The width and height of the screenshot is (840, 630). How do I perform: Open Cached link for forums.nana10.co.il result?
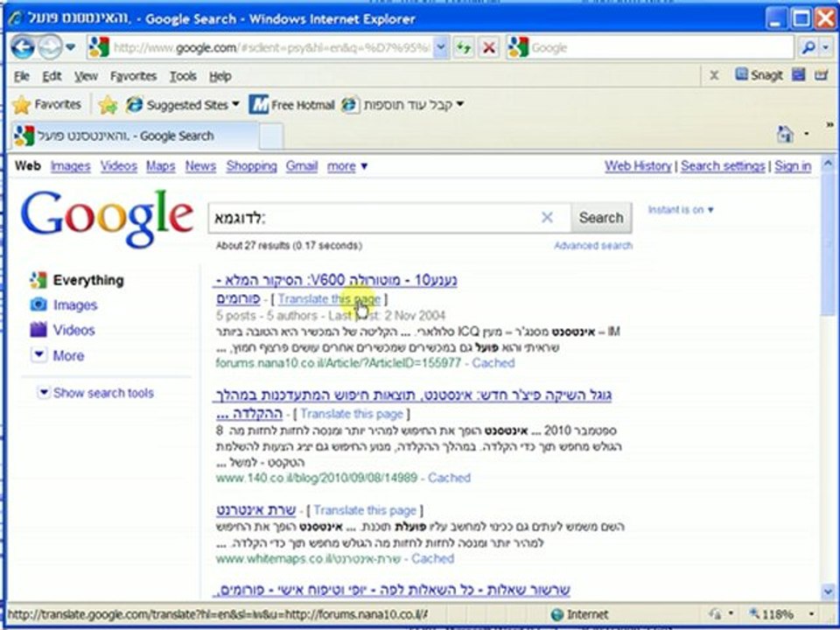click(x=493, y=363)
